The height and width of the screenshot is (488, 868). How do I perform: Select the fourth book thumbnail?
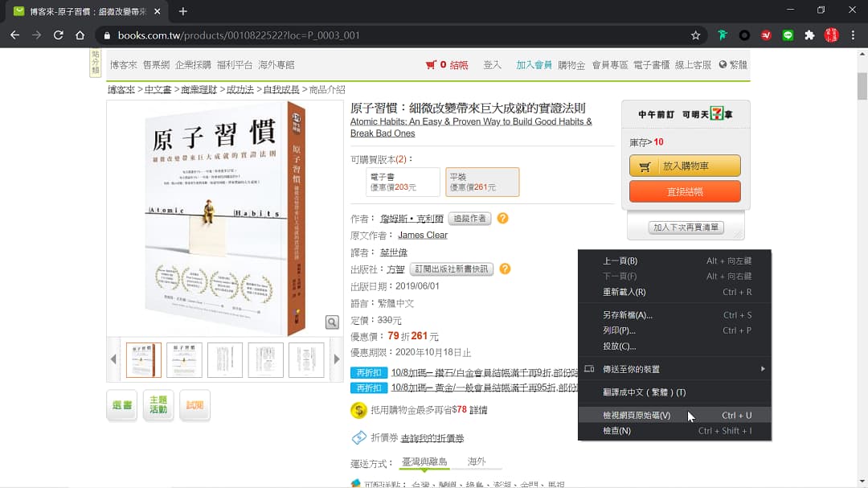point(266,360)
